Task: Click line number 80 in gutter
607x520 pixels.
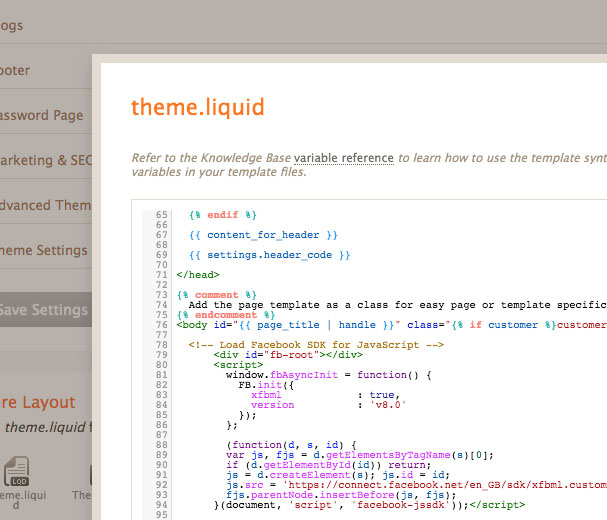Action: pyautogui.click(x=161, y=365)
